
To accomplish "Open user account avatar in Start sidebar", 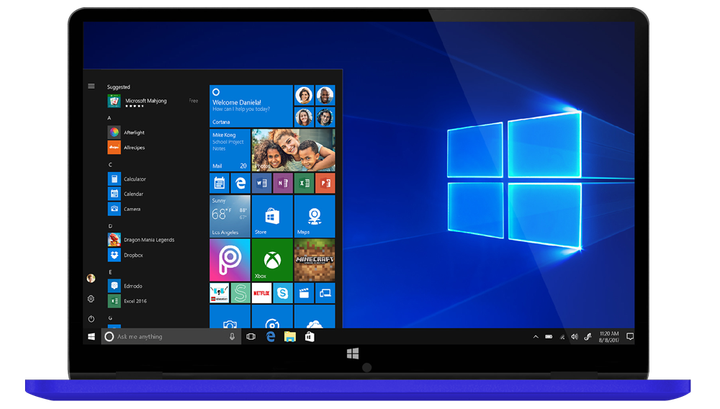I will tap(91, 278).
